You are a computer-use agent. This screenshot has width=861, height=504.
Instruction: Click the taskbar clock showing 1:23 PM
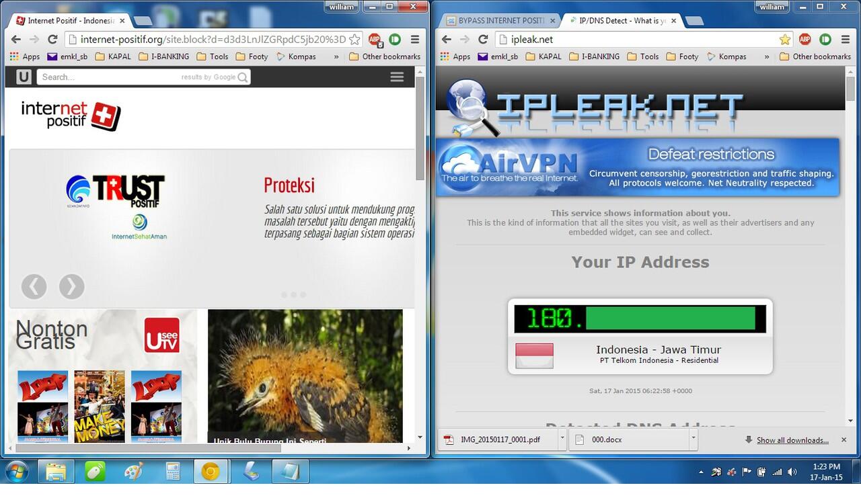(827, 472)
